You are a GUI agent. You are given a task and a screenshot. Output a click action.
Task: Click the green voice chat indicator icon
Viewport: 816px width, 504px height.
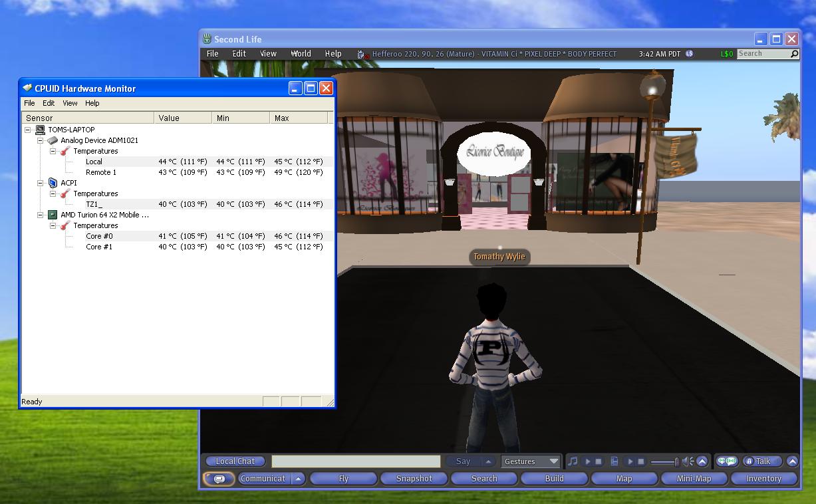728,461
